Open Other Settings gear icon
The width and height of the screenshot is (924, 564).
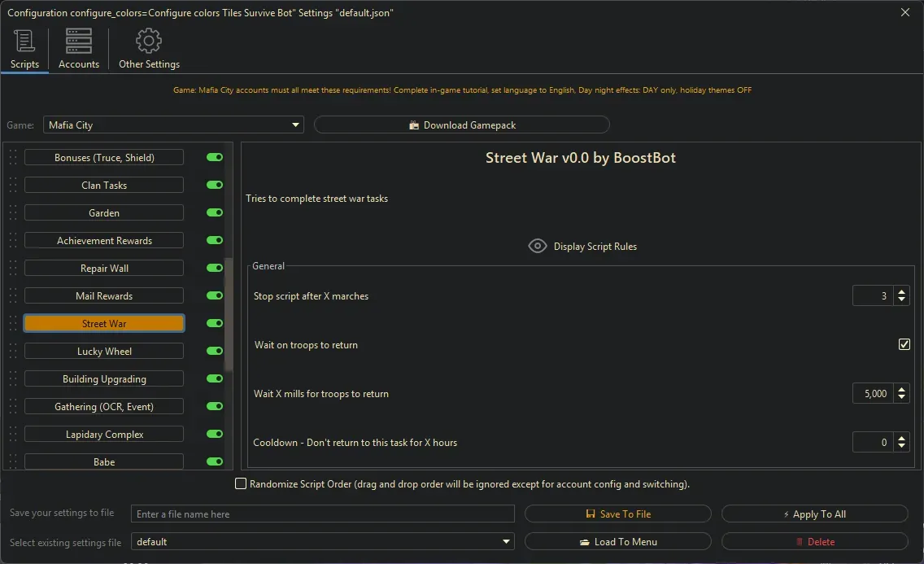click(149, 41)
